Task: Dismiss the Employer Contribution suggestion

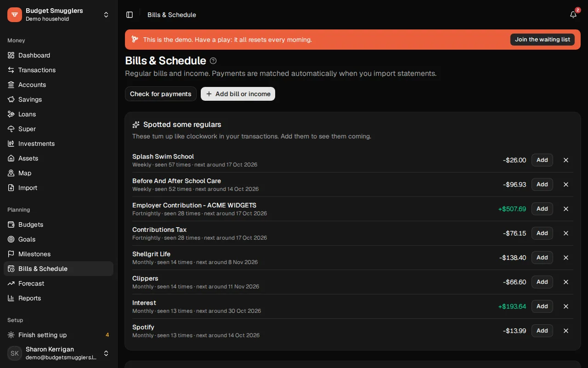Action: (566, 209)
